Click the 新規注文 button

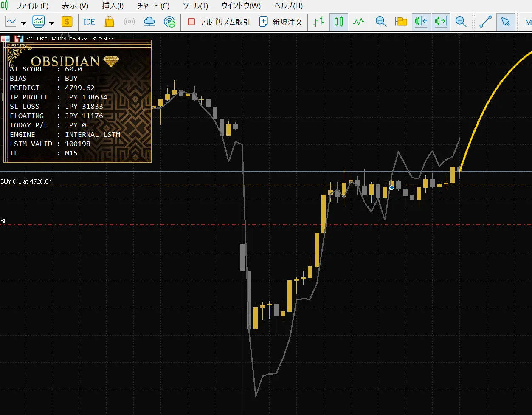coord(281,22)
